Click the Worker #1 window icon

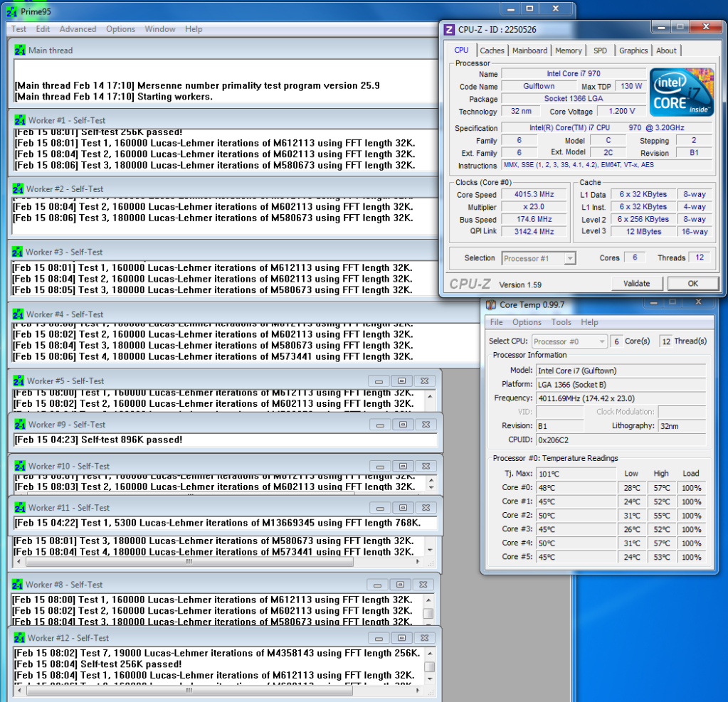20,120
